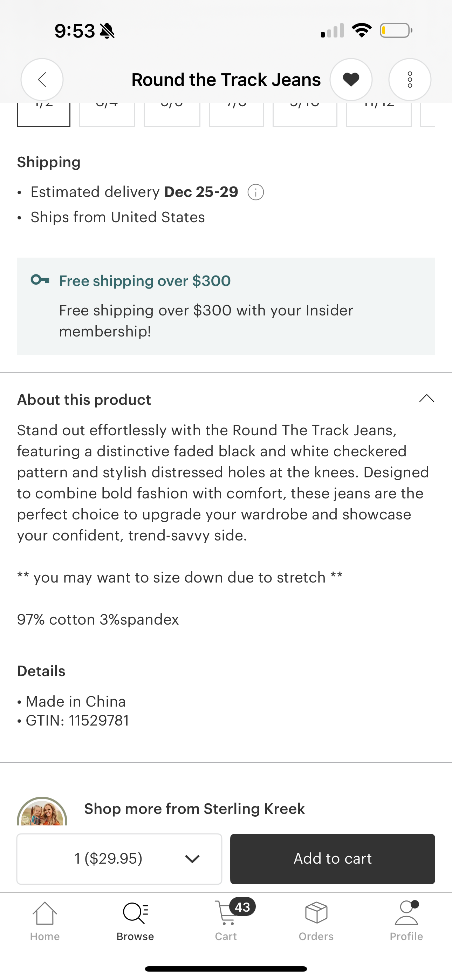The width and height of the screenshot is (452, 980).
Task: Tap the key icon in the shipping banner
Action: (x=40, y=280)
